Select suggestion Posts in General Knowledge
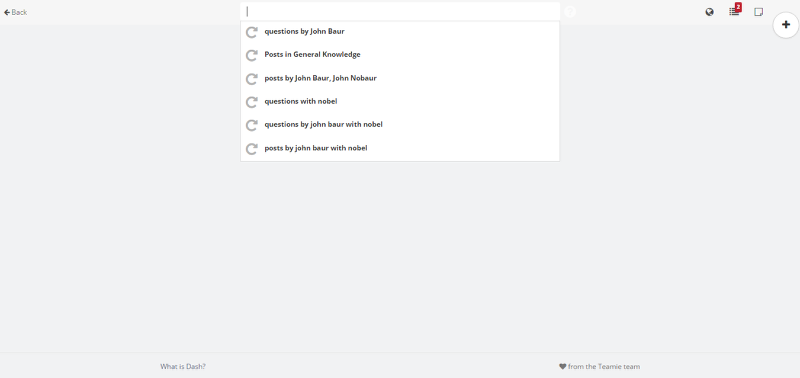This screenshot has width=800, height=378. [400, 55]
